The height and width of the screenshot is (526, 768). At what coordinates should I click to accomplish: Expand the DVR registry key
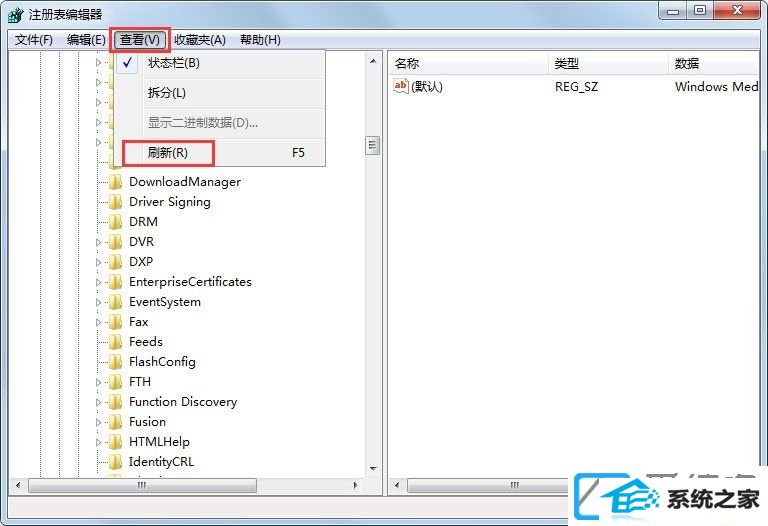[x=98, y=242]
